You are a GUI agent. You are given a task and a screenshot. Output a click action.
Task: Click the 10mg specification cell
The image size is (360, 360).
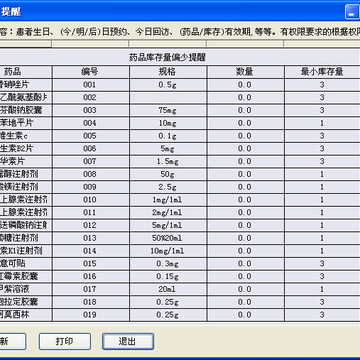click(168, 123)
